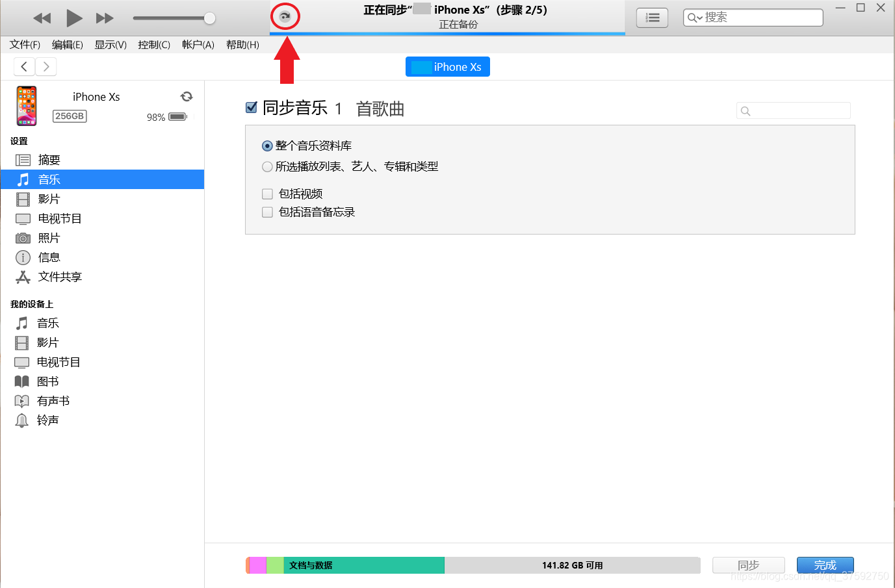895x588 pixels.
Task: Open the 控制(C) menu
Action: (154, 45)
